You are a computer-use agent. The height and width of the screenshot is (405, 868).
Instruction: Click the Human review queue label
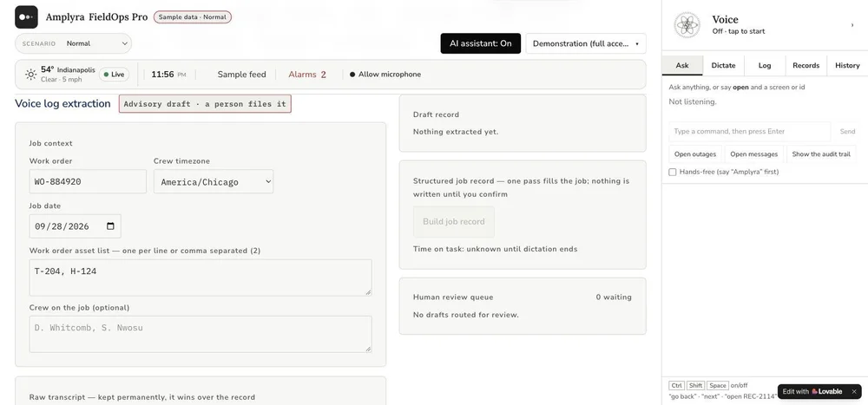(x=453, y=297)
